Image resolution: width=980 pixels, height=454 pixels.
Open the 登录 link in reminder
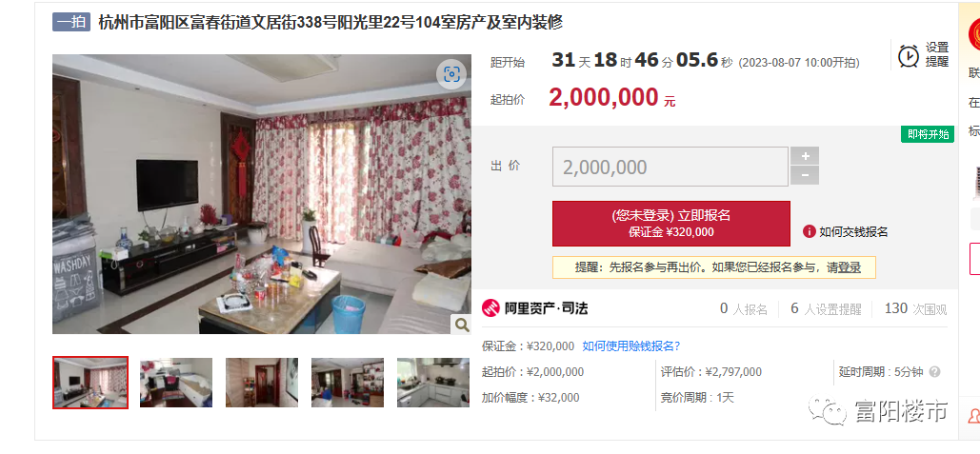850,267
